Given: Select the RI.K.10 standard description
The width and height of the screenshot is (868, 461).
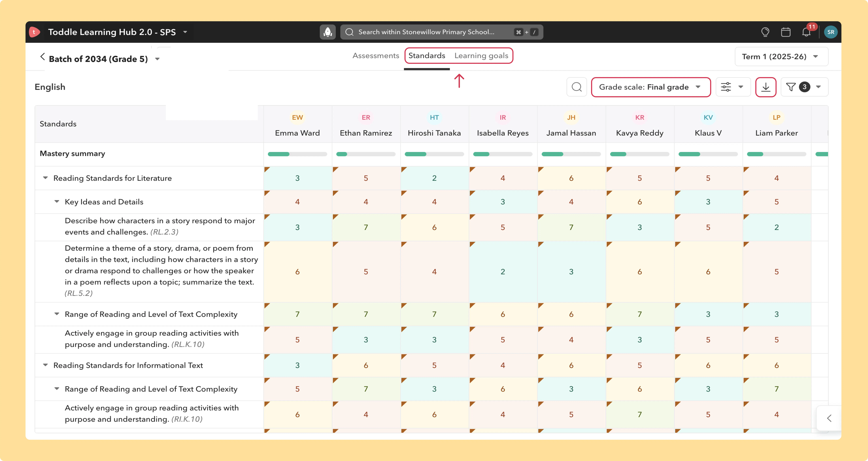Looking at the screenshot, I should [152, 414].
